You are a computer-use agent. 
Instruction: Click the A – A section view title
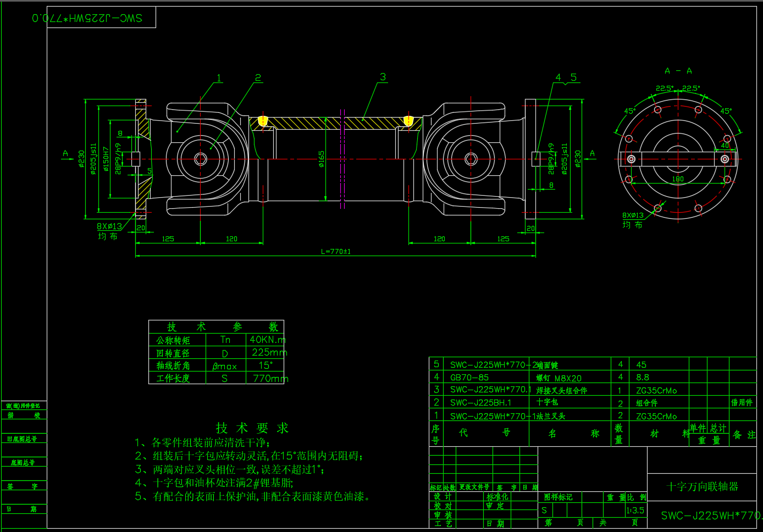tap(678, 71)
